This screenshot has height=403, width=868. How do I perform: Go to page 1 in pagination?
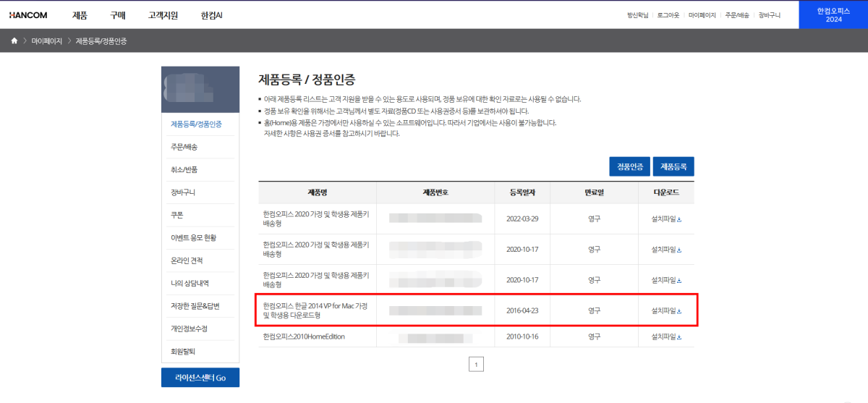[476, 365]
